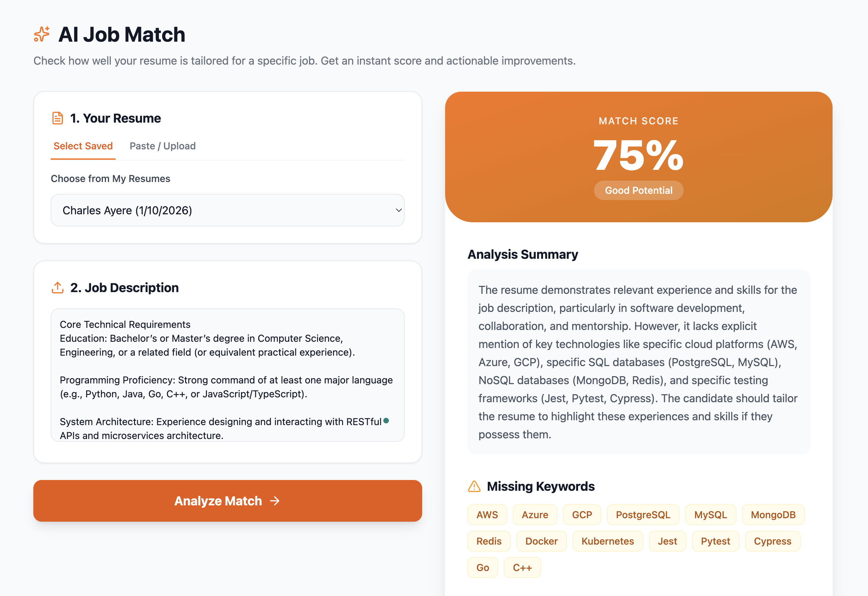Image resolution: width=868 pixels, height=596 pixels.
Task: Click the document icon next to Your Resume
Action: click(x=57, y=118)
